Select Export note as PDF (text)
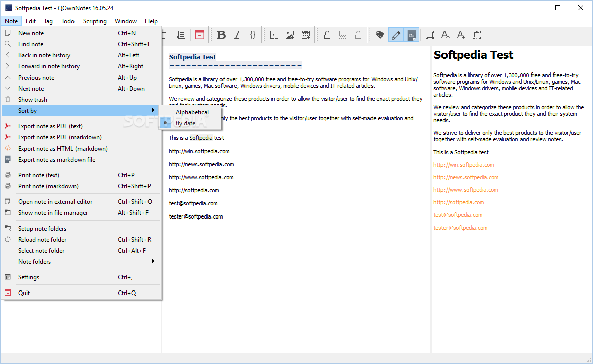The image size is (593, 364). coord(81,126)
